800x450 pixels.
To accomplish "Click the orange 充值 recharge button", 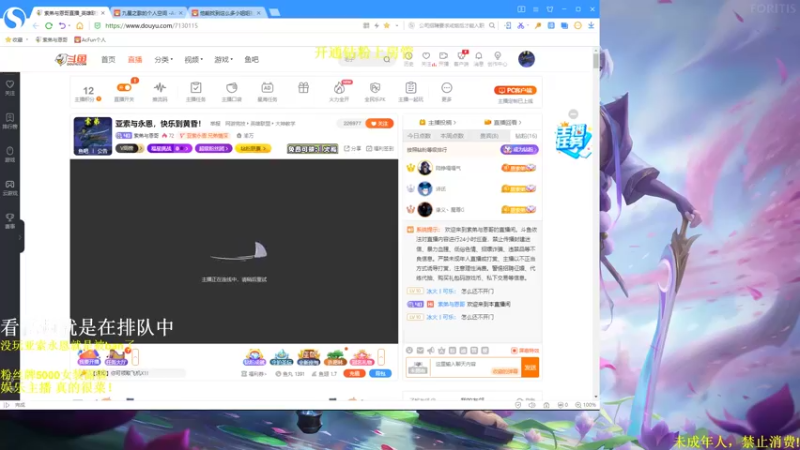I will (354, 373).
